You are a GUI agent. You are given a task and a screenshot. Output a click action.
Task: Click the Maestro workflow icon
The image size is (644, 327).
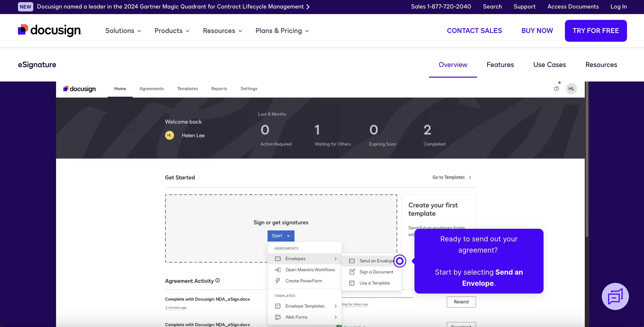[278, 270]
